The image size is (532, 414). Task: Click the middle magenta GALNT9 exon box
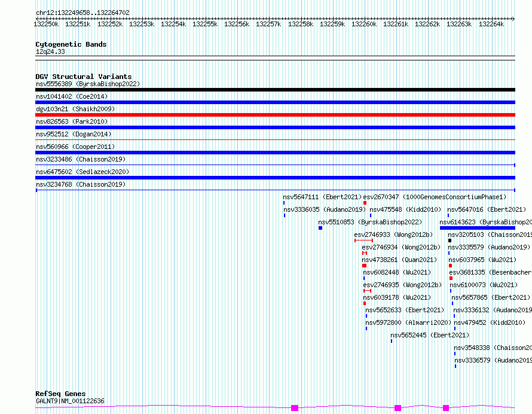[398, 408]
